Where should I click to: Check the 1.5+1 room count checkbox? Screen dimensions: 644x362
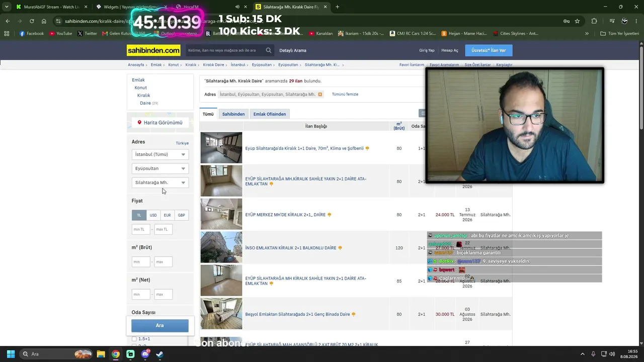[134, 339]
